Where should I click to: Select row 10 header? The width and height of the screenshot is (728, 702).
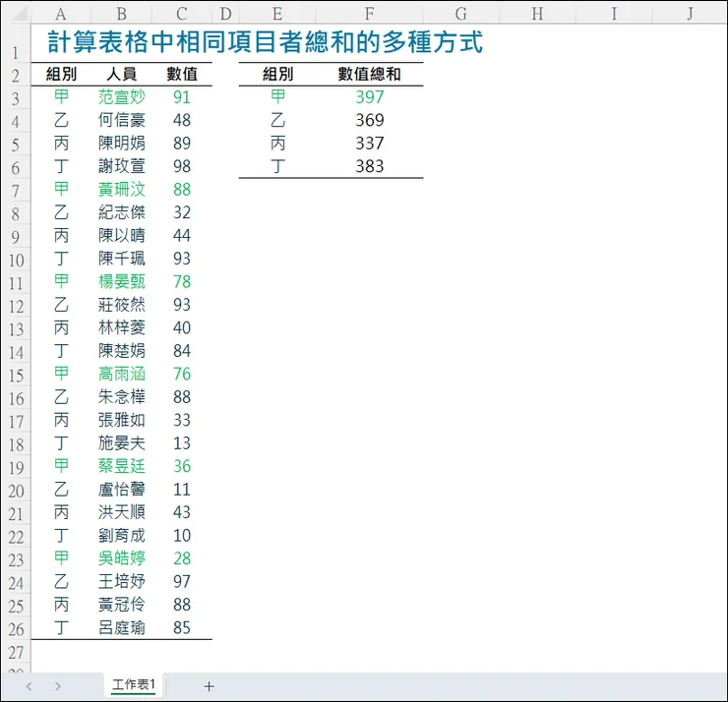click(16, 260)
